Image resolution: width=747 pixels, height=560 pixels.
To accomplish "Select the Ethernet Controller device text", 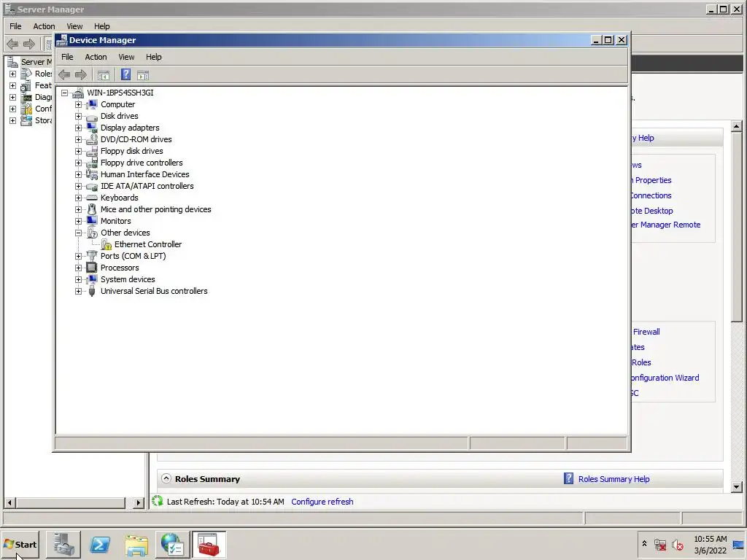I will coord(147,244).
